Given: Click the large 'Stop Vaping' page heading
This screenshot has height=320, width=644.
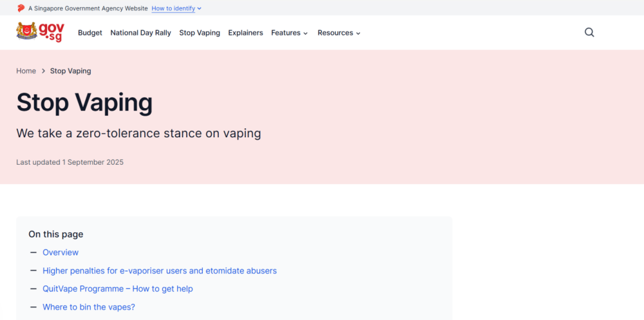Looking at the screenshot, I should 85,103.
